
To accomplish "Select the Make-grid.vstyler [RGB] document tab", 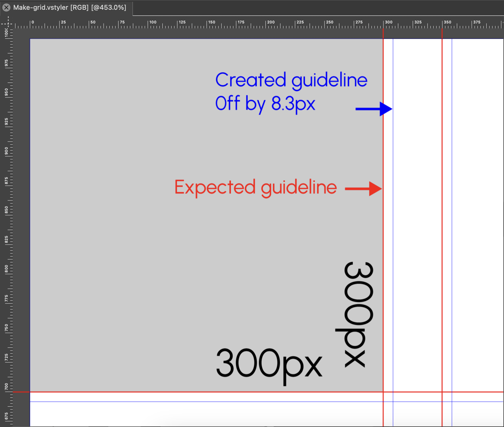I will [69, 8].
